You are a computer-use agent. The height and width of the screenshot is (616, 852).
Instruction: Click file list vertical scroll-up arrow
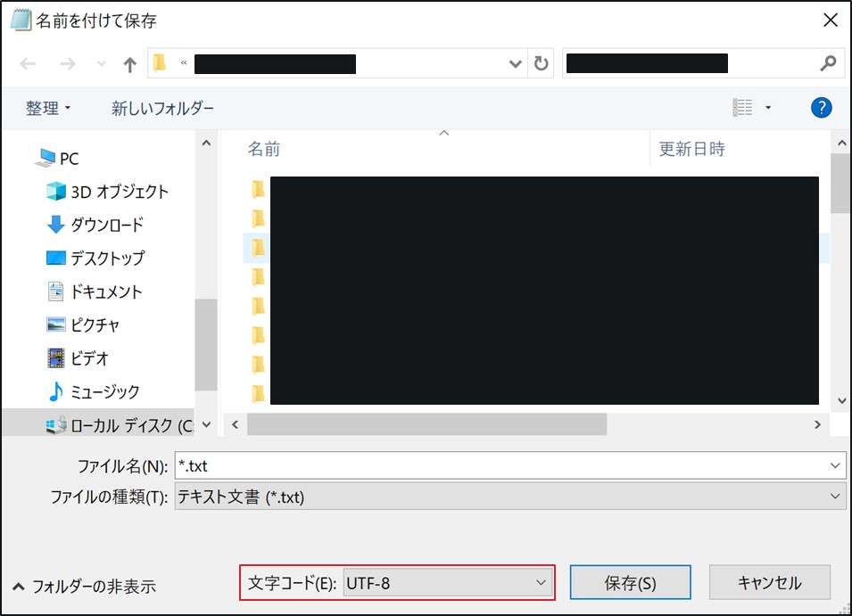(841, 144)
